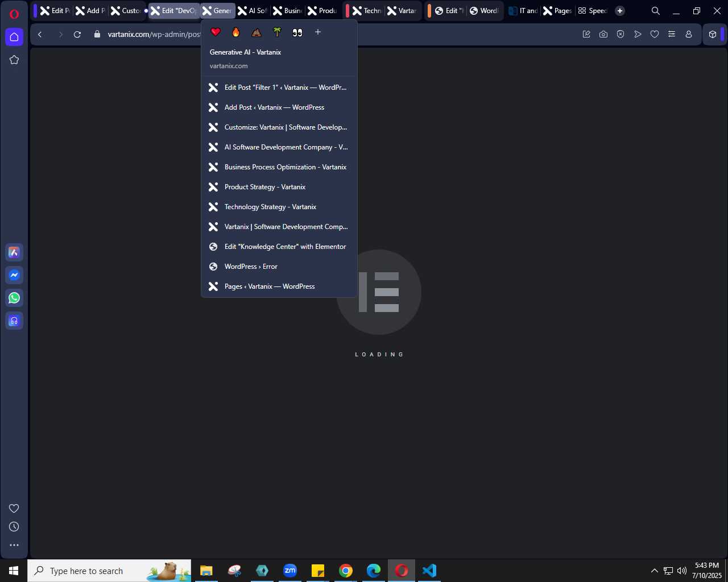Image resolution: width=728 pixels, height=582 pixels.
Task: Search tabs with magnifier icon
Action: 656,11
